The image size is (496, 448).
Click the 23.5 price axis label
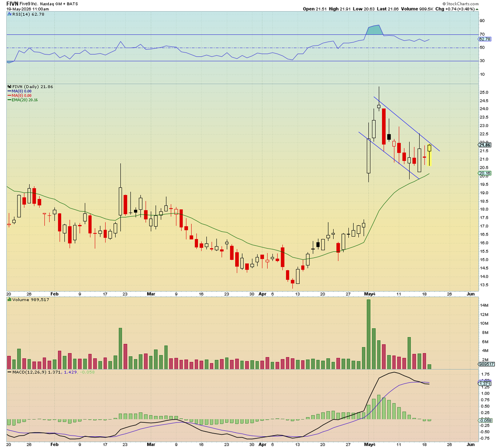[484, 117]
